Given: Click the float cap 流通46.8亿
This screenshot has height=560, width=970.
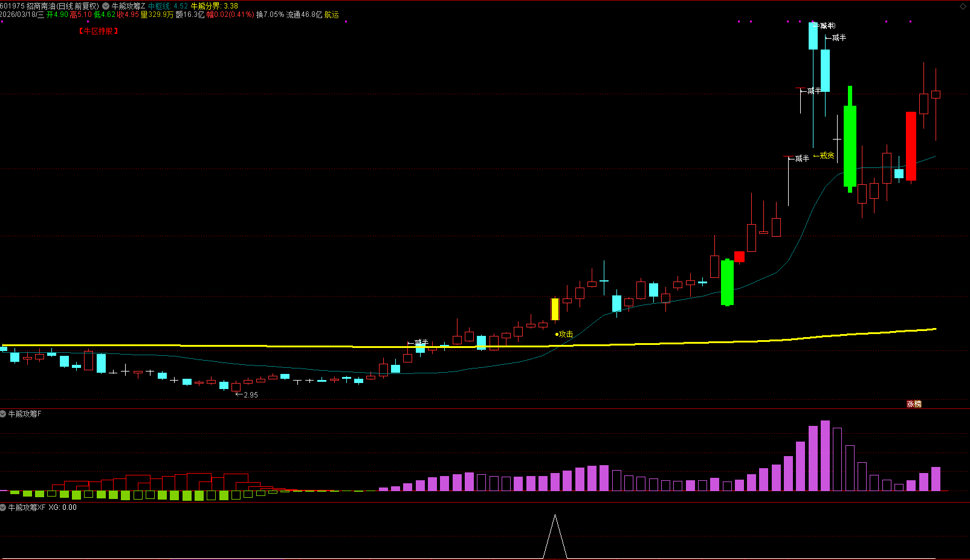Looking at the screenshot, I should click(305, 14).
